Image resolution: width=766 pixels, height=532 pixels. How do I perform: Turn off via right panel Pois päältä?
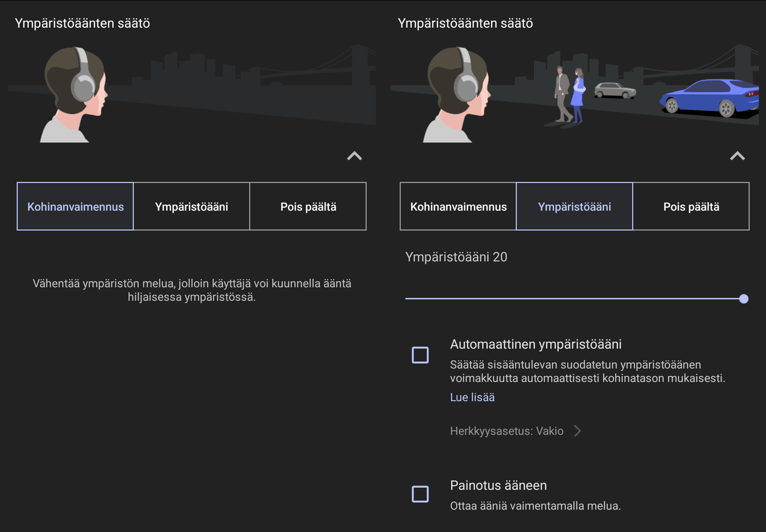coord(691,207)
